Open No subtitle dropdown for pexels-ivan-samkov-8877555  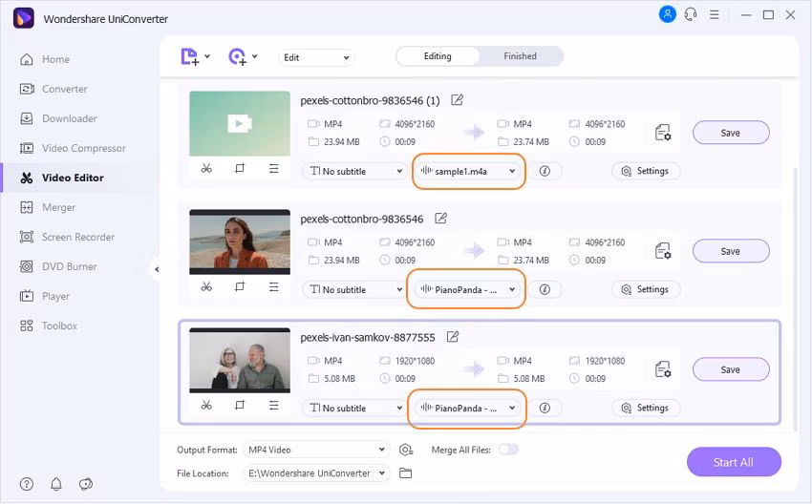pos(354,408)
